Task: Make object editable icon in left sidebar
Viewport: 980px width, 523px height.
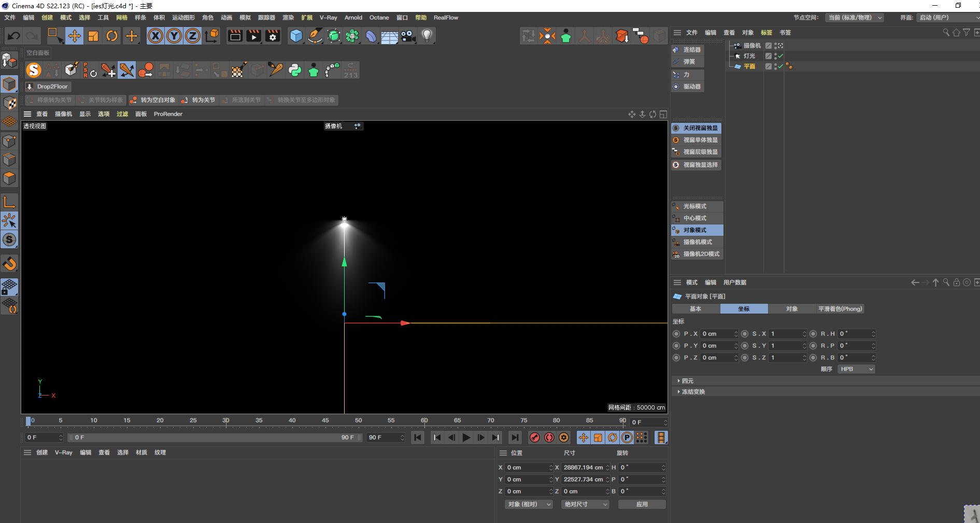Action: [9, 61]
